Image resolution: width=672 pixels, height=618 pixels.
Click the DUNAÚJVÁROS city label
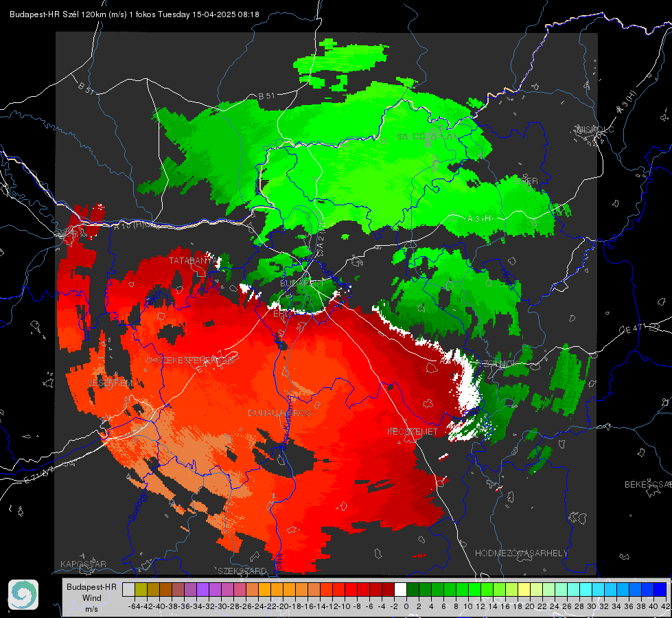279,413
